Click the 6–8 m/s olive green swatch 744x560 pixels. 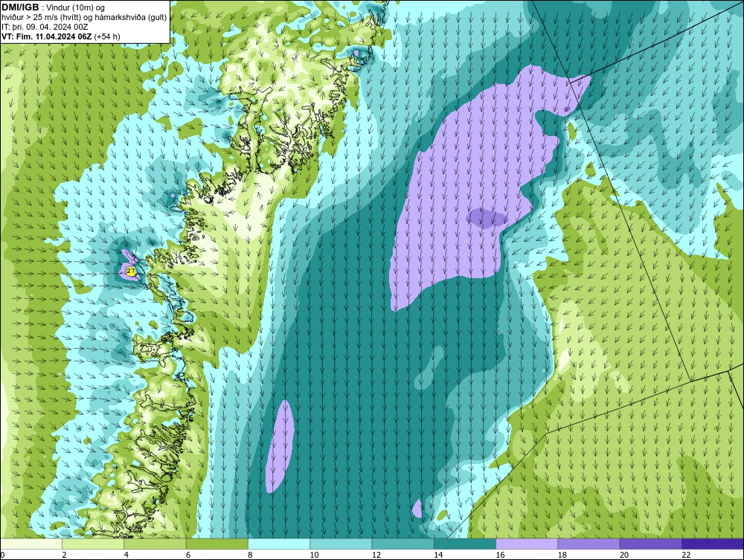click(217, 544)
